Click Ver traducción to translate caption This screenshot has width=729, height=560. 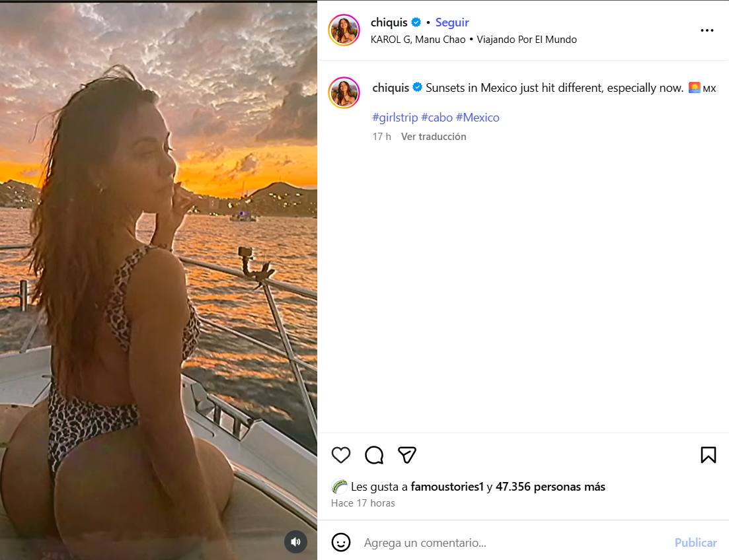[434, 137]
